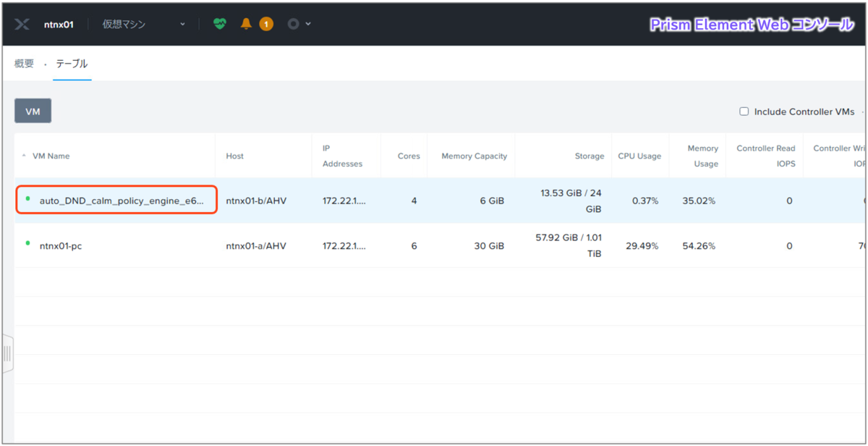Click the IP address of ntnx01-pc
Viewport: 868px width, 446px height.
344,245
